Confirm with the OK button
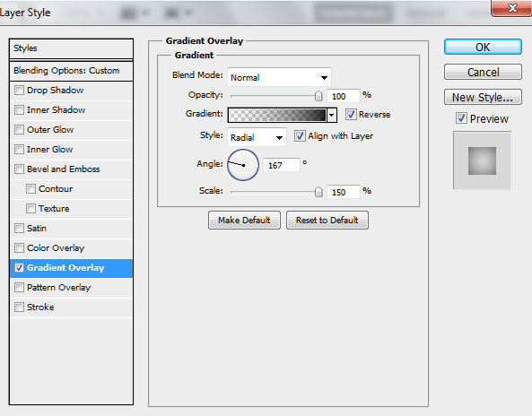This screenshot has width=532, height=416. [483, 47]
